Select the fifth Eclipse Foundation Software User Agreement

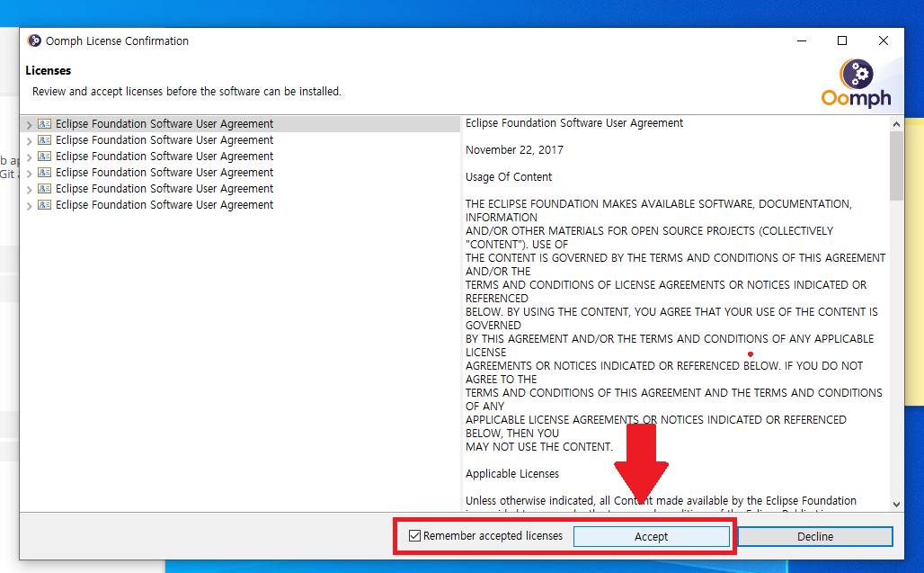tap(164, 189)
